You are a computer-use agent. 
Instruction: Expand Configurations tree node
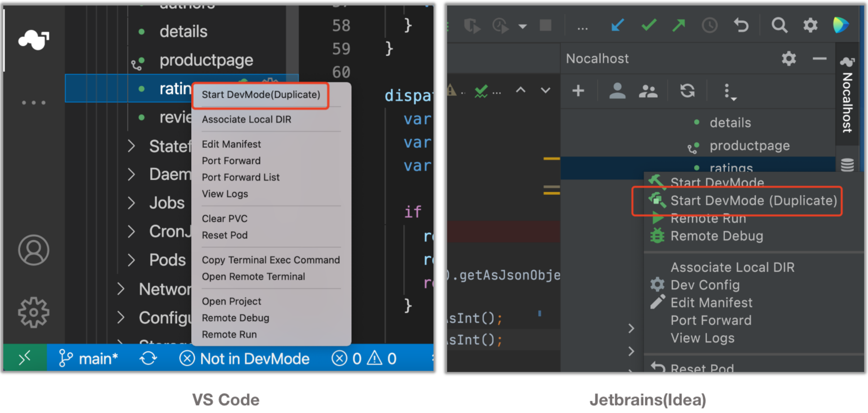coord(120,318)
